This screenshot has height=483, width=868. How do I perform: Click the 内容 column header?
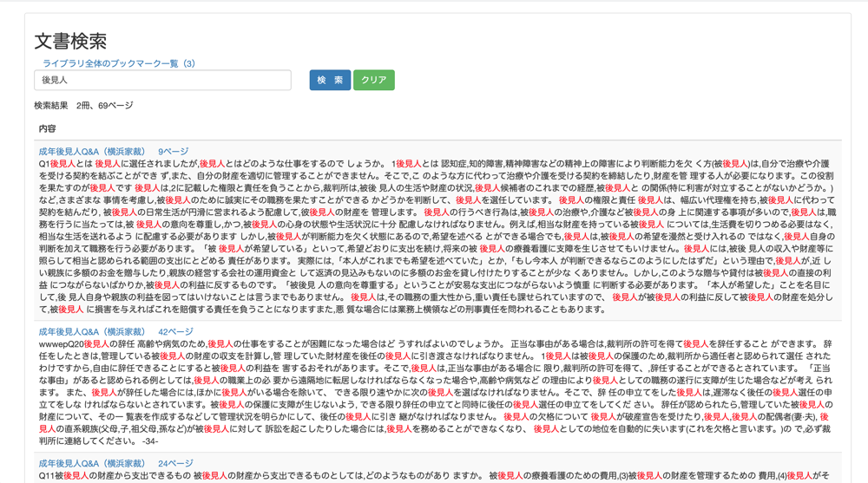tap(47, 128)
